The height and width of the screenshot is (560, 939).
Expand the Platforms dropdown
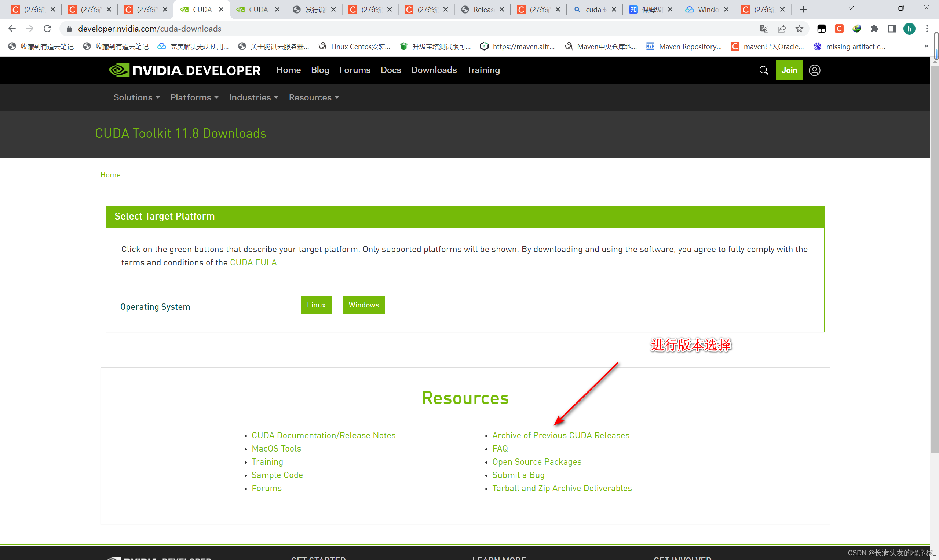point(194,97)
